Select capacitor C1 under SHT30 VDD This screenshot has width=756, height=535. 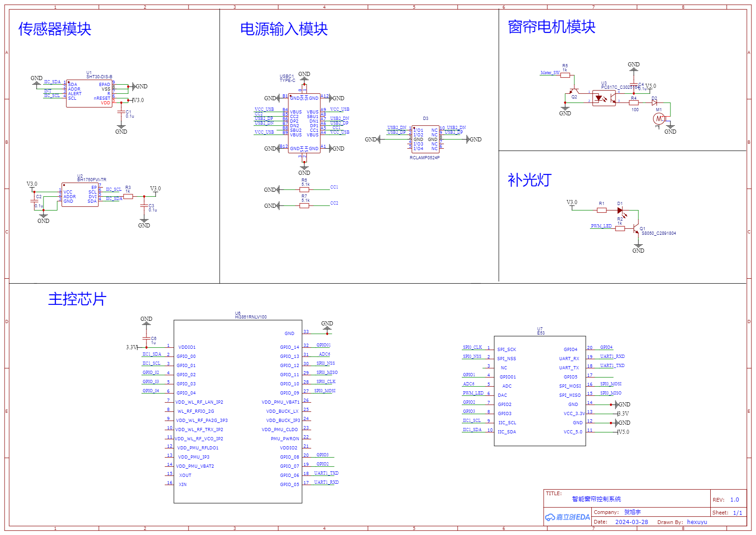[121, 112]
